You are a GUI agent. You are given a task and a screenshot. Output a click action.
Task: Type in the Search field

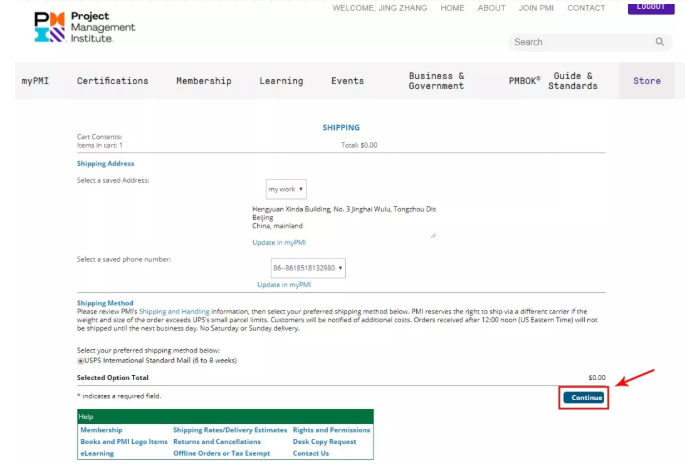pos(580,42)
